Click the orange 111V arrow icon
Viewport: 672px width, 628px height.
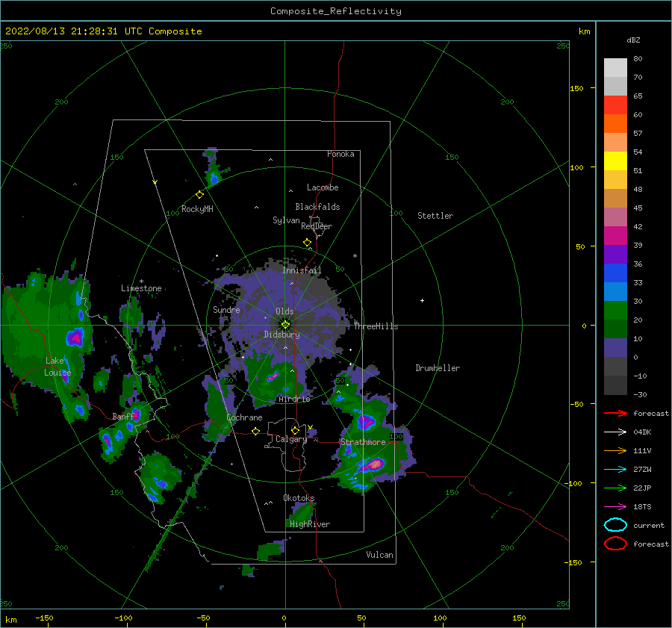(x=615, y=450)
